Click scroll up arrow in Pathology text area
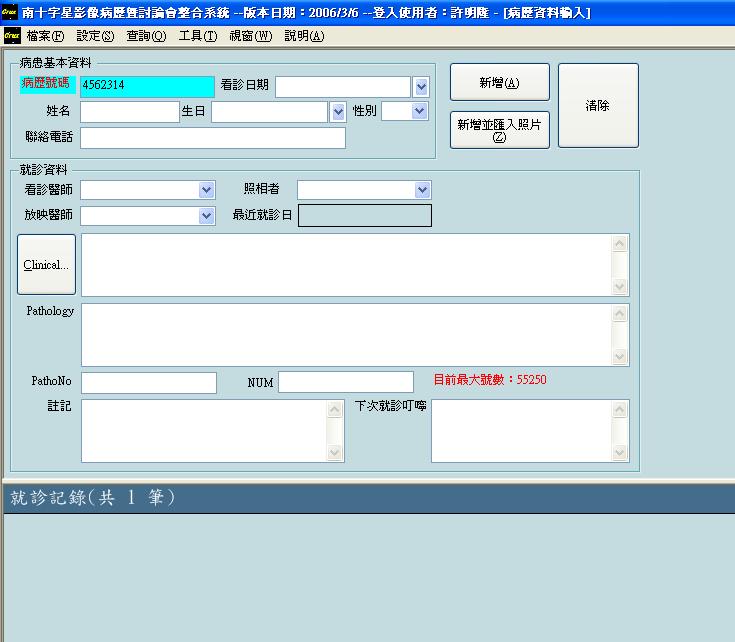The height and width of the screenshot is (642, 735). click(x=620, y=314)
